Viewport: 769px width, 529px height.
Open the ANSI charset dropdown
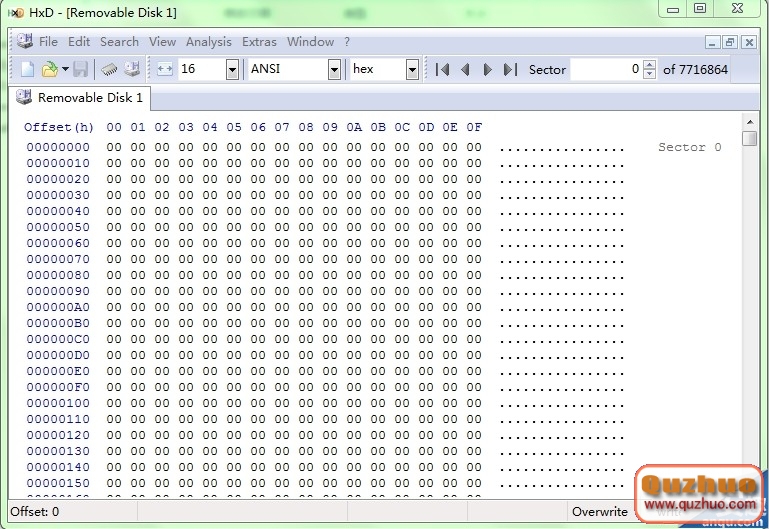point(334,70)
